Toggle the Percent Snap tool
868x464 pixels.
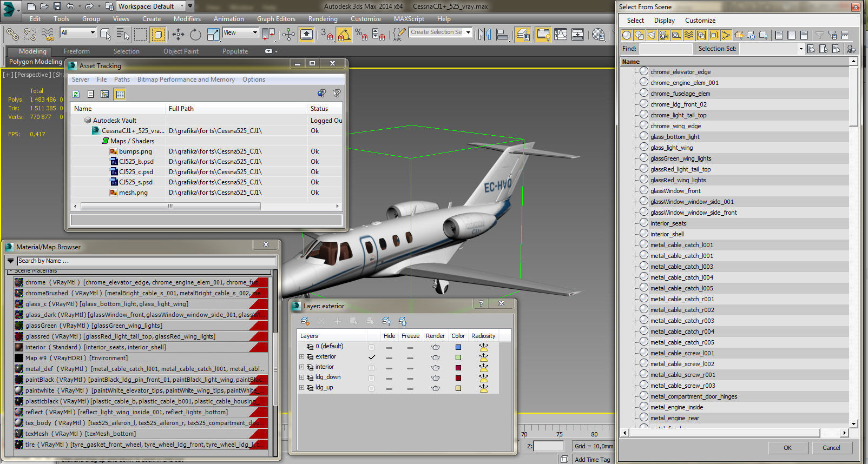coord(361,35)
